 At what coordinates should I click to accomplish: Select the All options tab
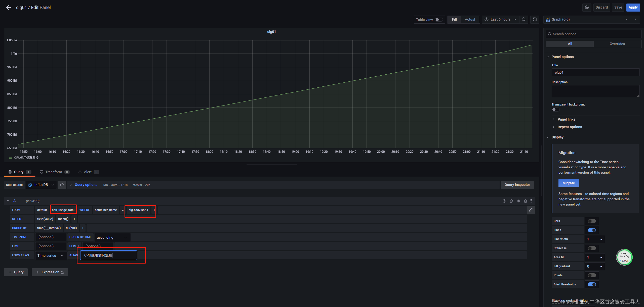570,44
